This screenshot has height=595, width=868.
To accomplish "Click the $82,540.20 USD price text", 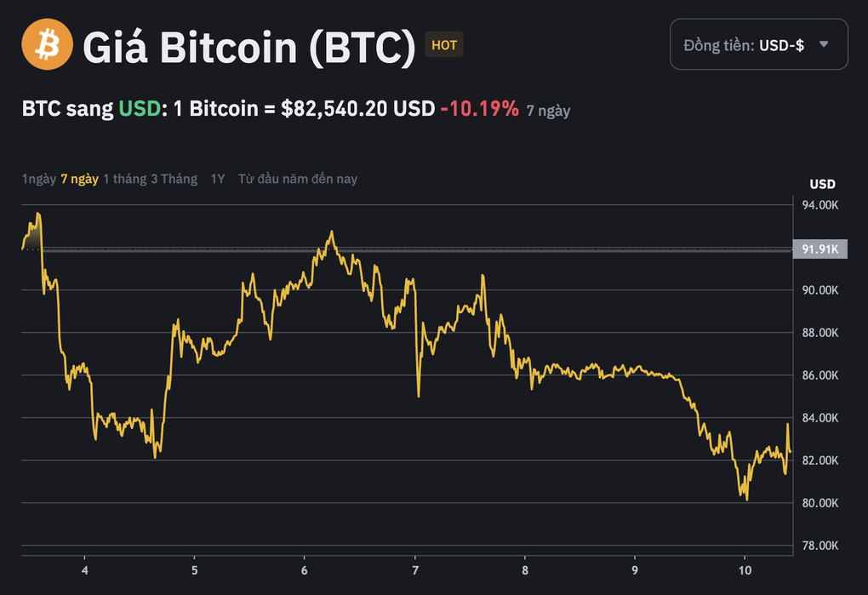I will tap(358, 109).
